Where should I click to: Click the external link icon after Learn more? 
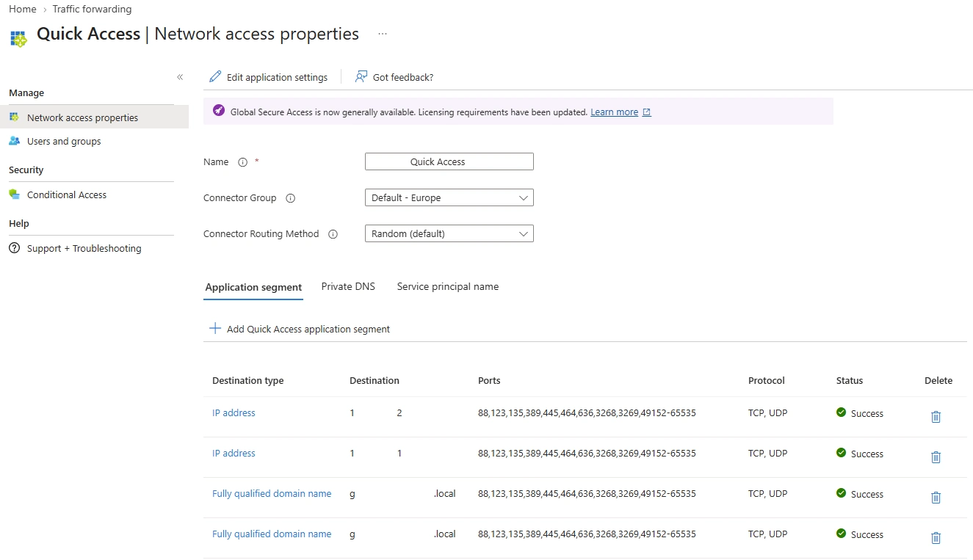647,112
